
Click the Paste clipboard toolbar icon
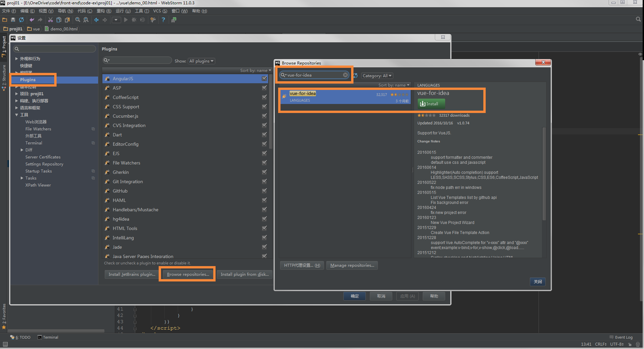(67, 20)
